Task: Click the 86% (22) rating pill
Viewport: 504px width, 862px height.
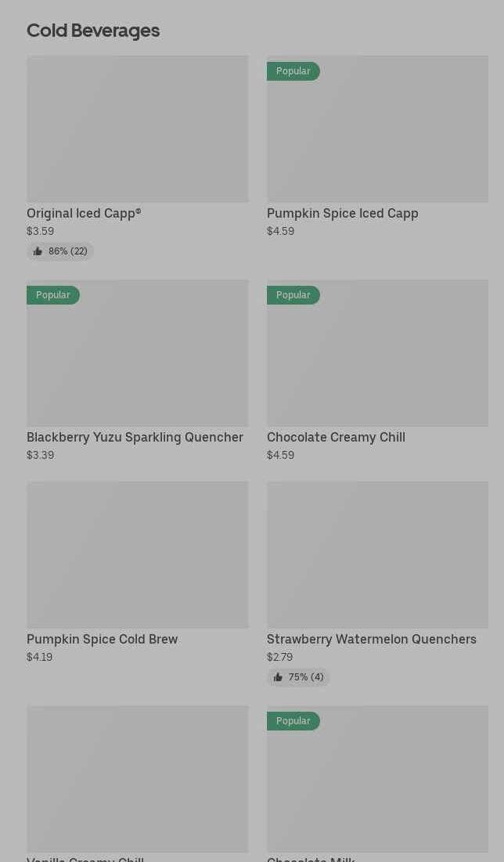Action: point(61,251)
